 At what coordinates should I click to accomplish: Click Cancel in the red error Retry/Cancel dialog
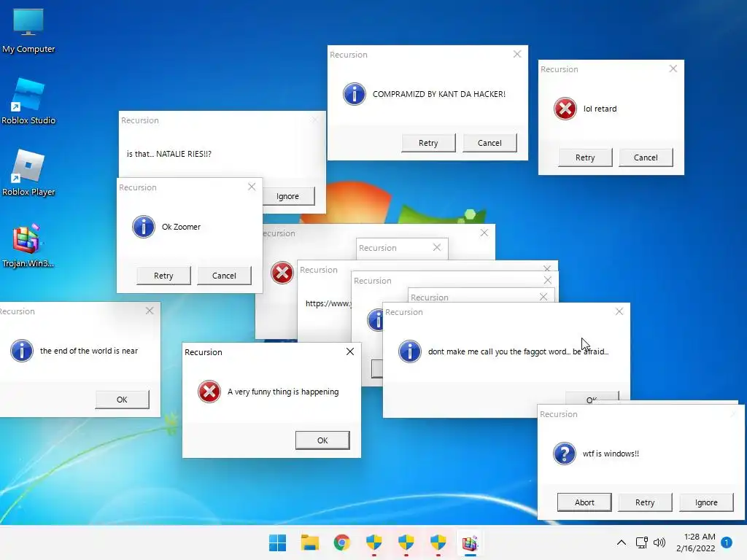[x=646, y=157]
